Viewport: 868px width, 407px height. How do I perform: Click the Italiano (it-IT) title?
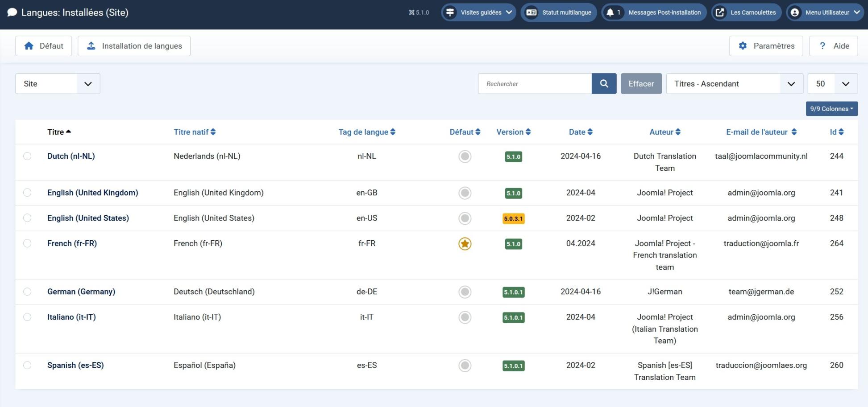coord(71,317)
